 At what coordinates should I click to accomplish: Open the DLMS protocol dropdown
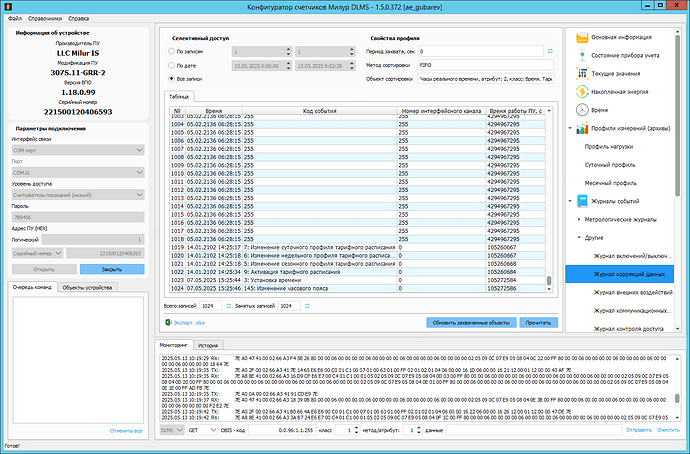pyautogui.click(x=172, y=430)
